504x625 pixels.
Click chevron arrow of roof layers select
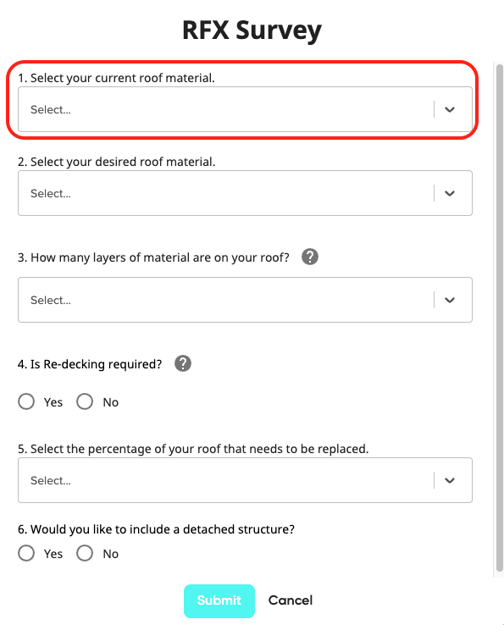450,300
